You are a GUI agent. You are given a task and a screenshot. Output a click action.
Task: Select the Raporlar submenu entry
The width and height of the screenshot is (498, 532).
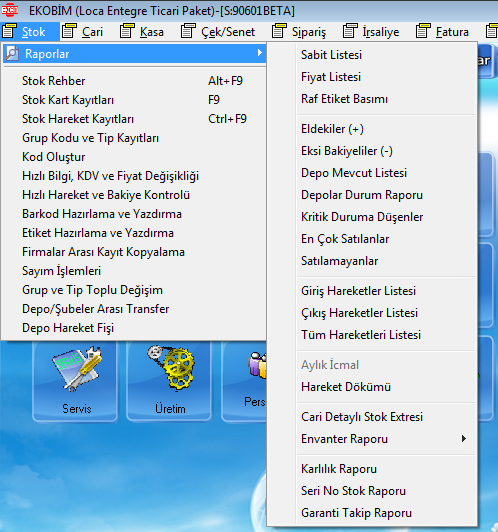(134, 54)
